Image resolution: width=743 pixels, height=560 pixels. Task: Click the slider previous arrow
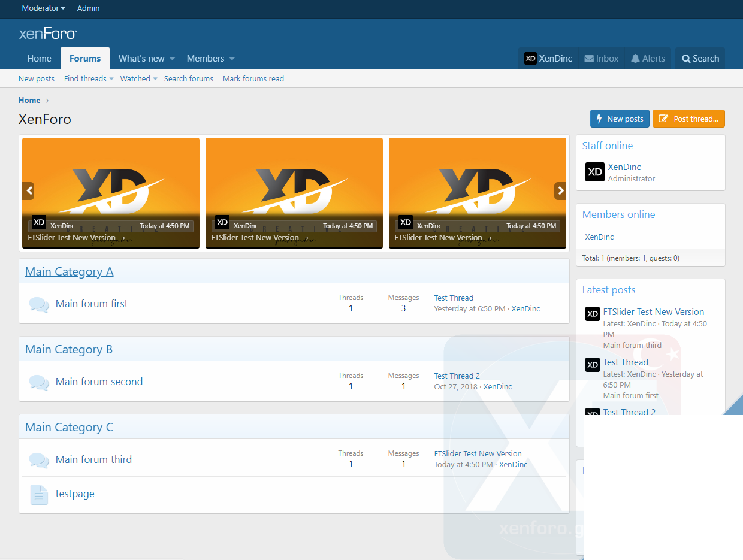pyautogui.click(x=28, y=191)
